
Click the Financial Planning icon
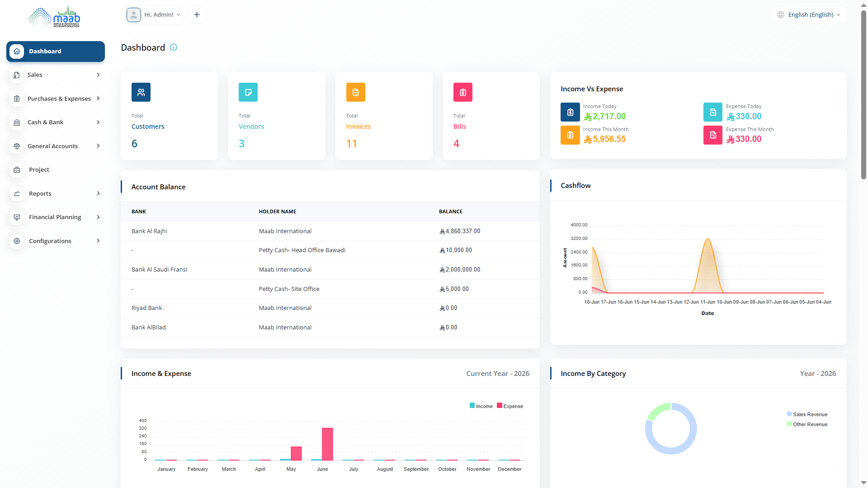click(x=17, y=217)
